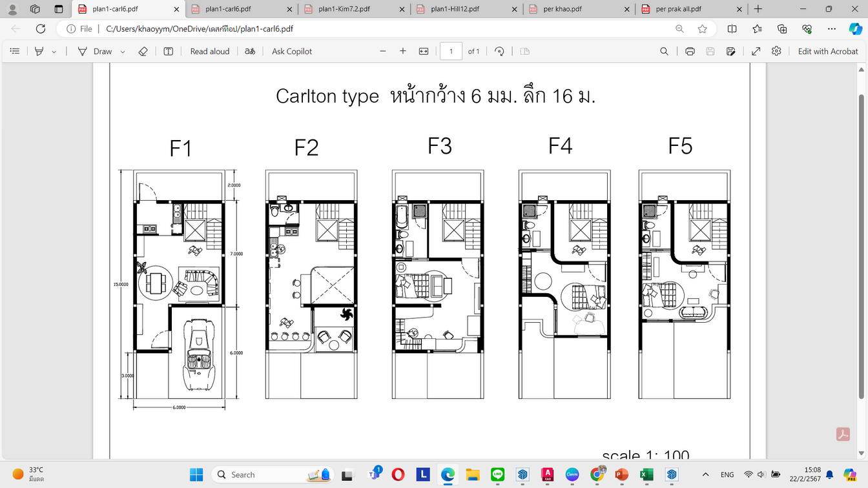868x488 pixels.
Task: Click Read aloud button
Action: (210, 51)
